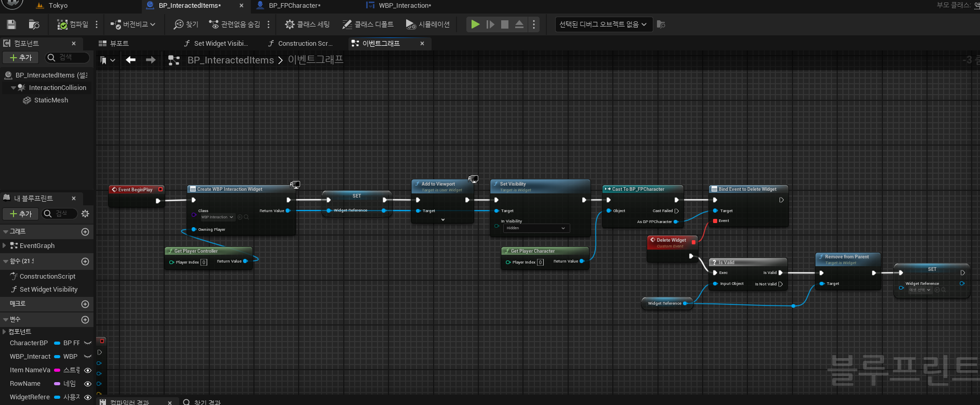Open 클래스 디폴트 class defaults
980x405 pixels.
click(x=368, y=24)
